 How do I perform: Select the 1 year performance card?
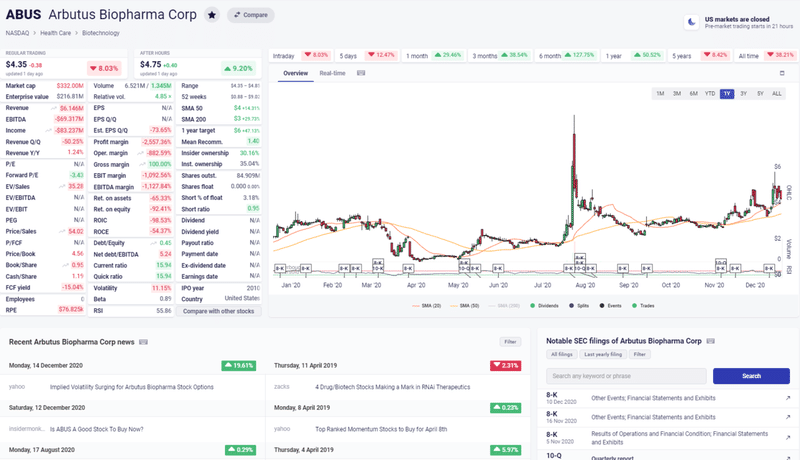(633, 56)
